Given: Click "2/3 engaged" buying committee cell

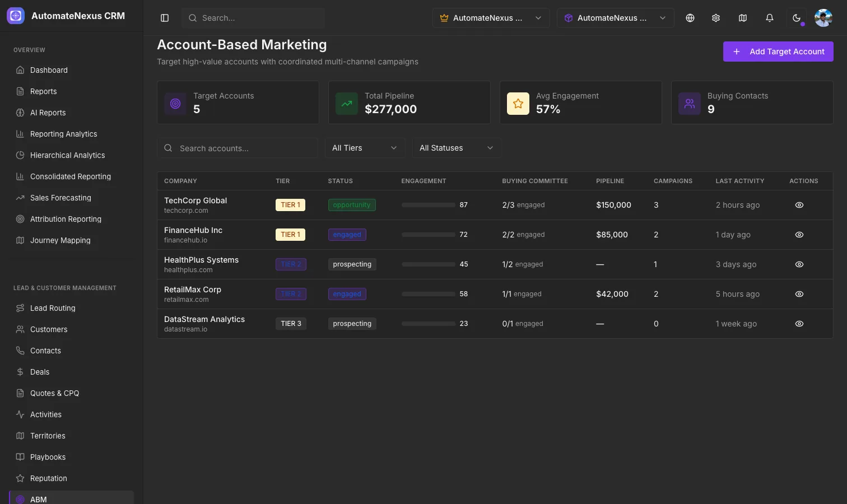Looking at the screenshot, I should pos(523,205).
